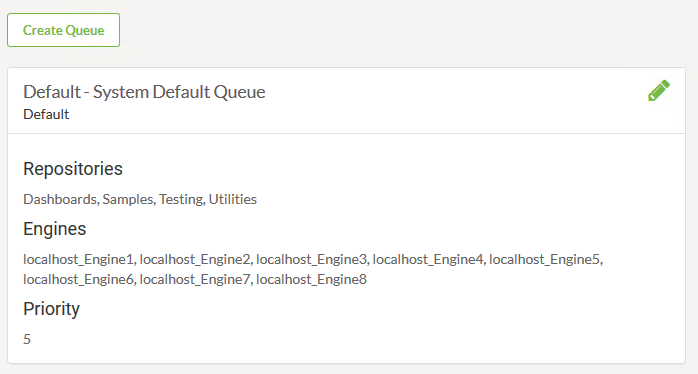Click localhost_Engine6 in the engines list
This screenshot has height=374, width=698.
point(78,279)
